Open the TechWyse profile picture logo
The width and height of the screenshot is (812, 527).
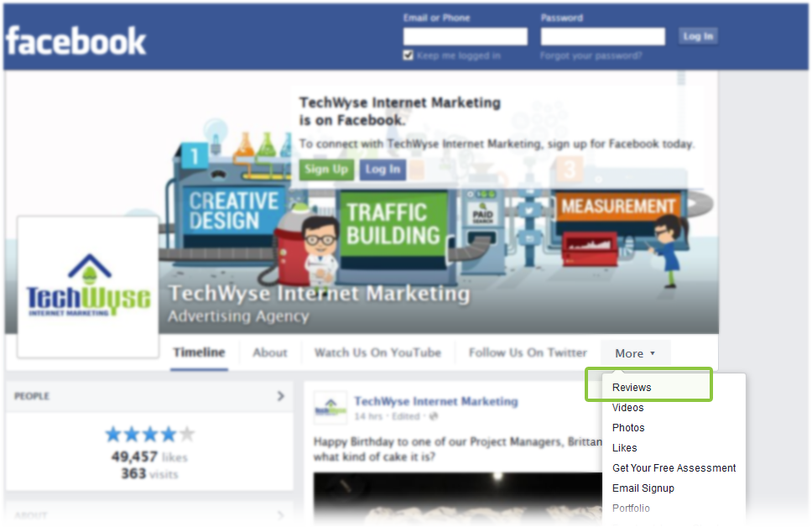click(88, 287)
